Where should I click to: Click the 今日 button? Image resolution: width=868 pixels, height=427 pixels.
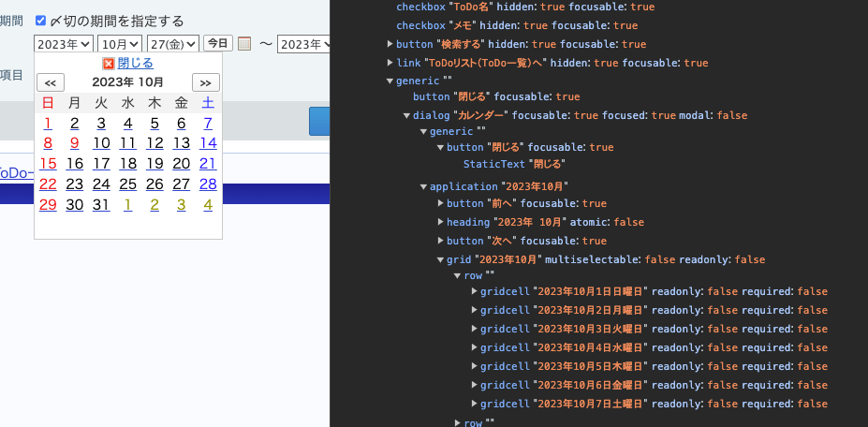click(218, 43)
